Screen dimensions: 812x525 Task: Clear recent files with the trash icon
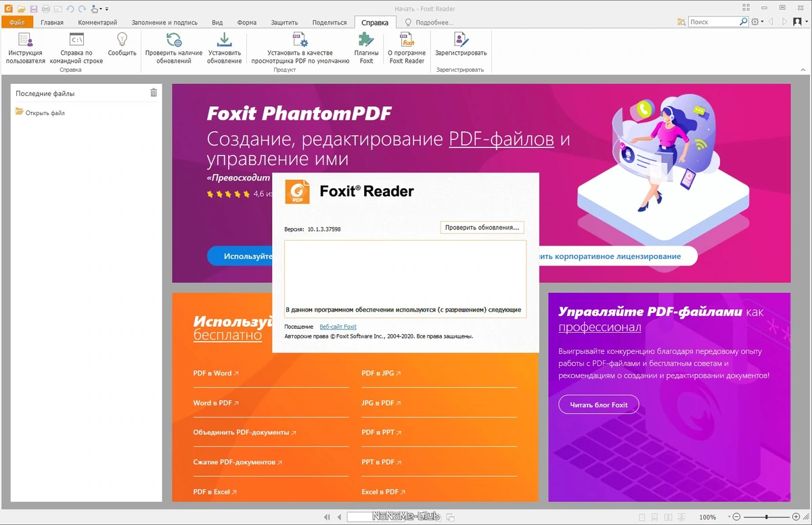154,93
